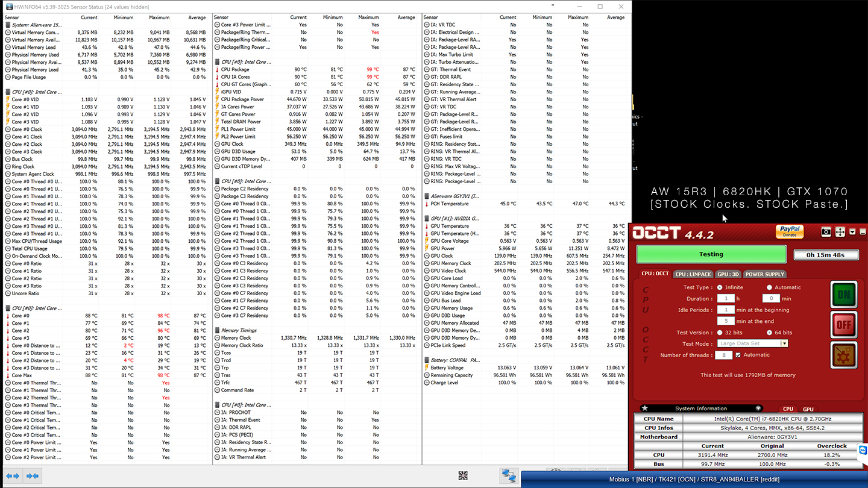Select the PCIe Link Speed row
Image resolution: width=868 pixels, height=488 pixels.
point(526,345)
